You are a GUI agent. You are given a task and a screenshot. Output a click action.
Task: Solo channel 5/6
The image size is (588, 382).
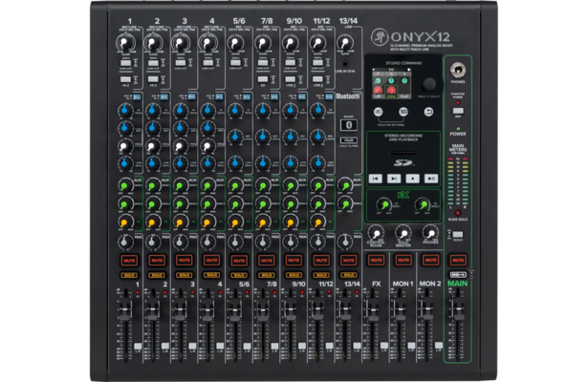[239, 275]
